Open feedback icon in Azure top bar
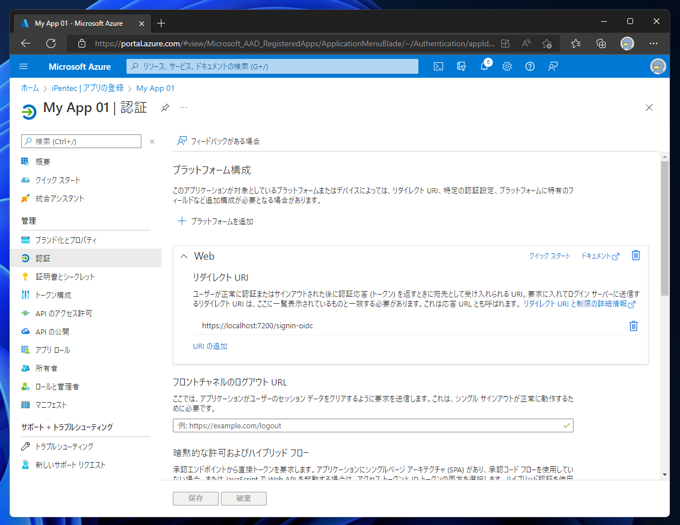 552,66
